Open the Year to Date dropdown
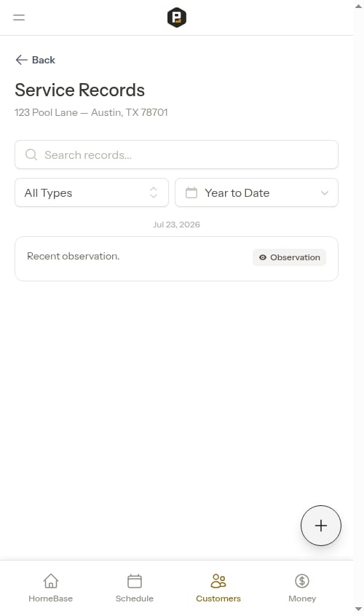Screen dimensions: 364x616 (256, 192)
